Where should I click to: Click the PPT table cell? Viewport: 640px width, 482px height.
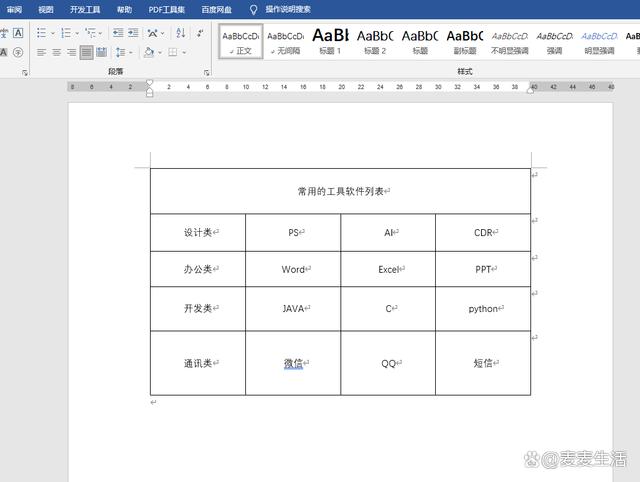[x=483, y=269]
